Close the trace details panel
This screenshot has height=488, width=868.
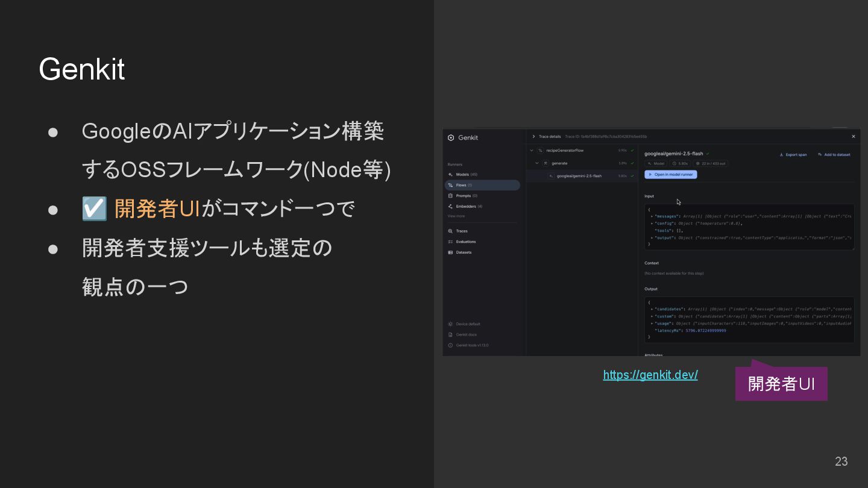[x=853, y=137]
